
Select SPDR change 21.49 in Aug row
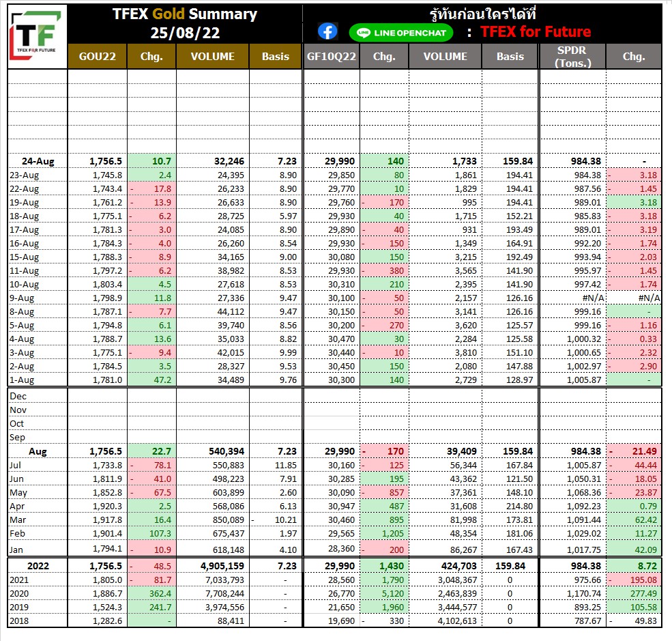click(645, 451)
